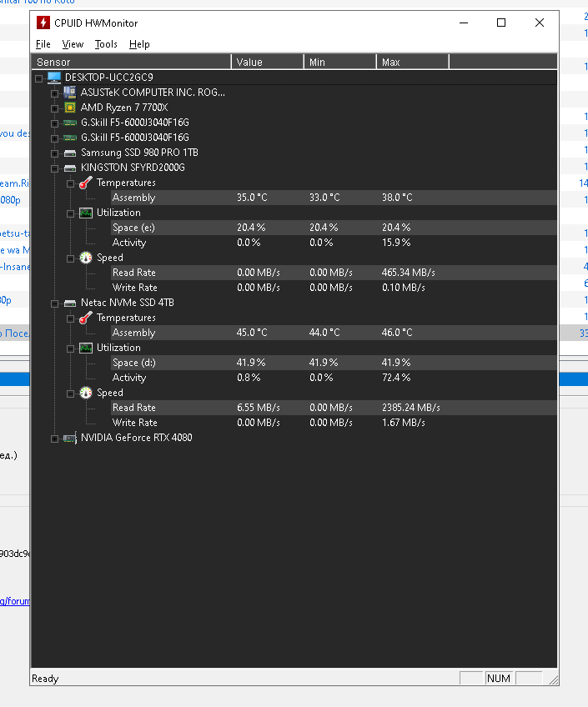Click the Netac Speed gauge icon
This screenshot has height=707, width=588.
86,393
